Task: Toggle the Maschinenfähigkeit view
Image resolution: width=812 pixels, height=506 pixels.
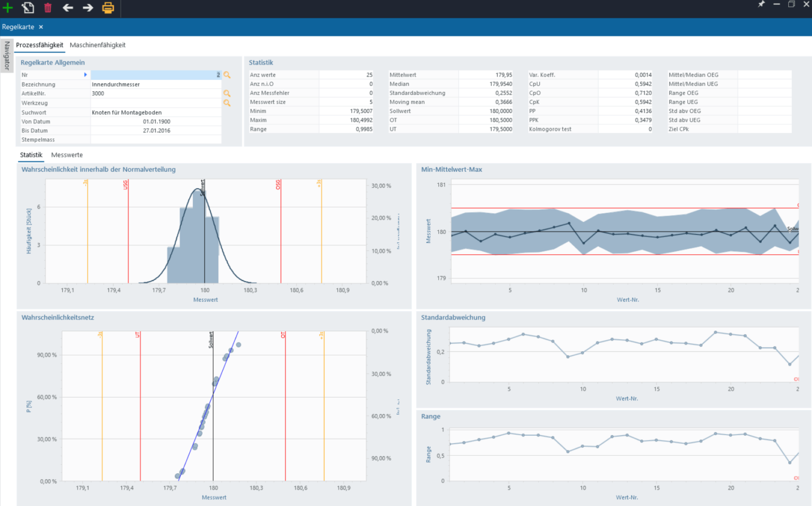Action: point(98,45)
